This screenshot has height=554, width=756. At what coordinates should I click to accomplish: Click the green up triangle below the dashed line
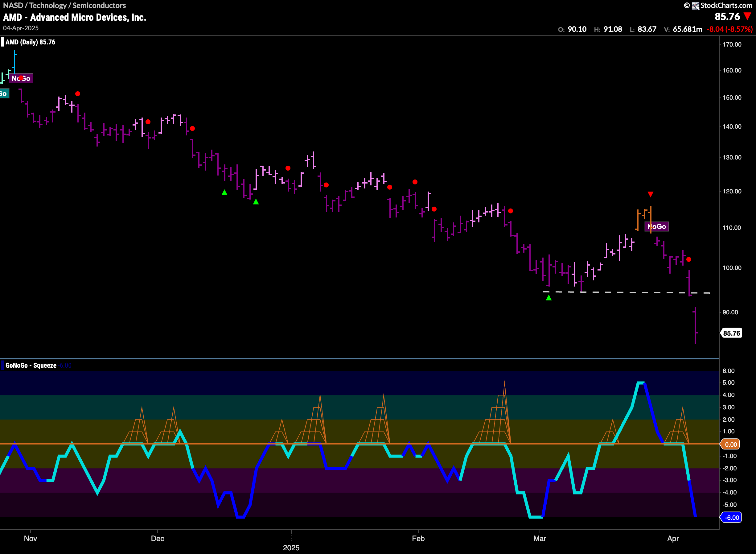coord(549,297)
